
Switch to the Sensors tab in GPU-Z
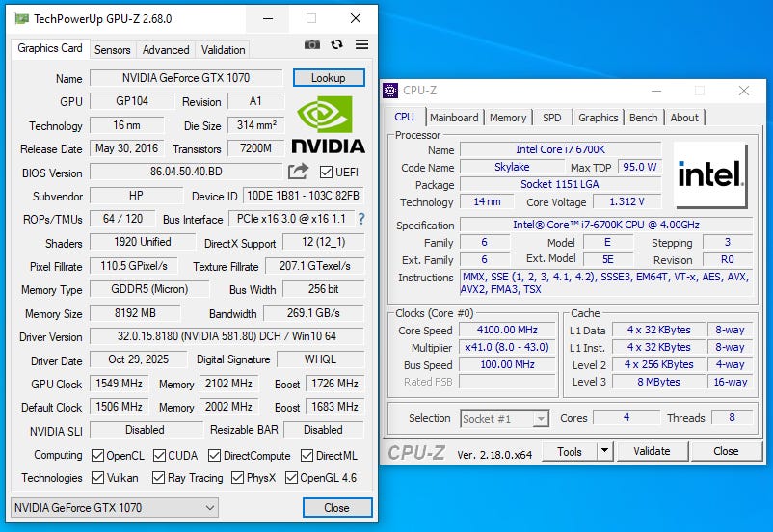113,50
